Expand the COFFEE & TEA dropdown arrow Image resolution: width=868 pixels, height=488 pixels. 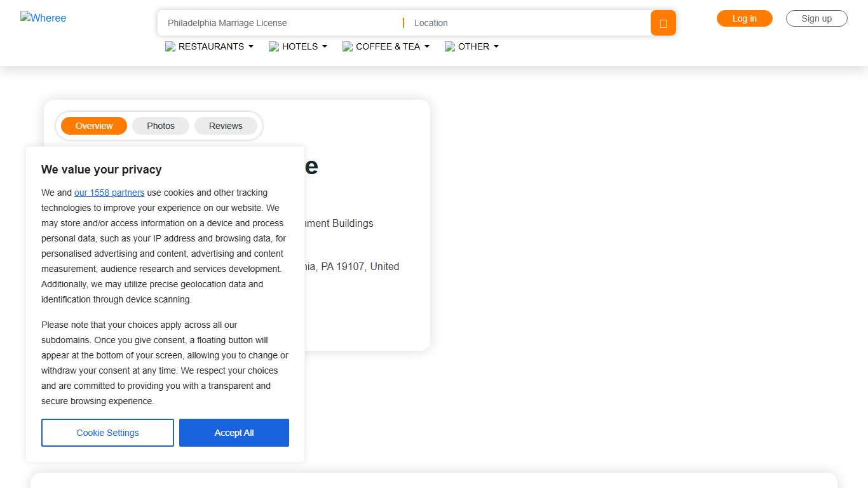tap(427, 46)
